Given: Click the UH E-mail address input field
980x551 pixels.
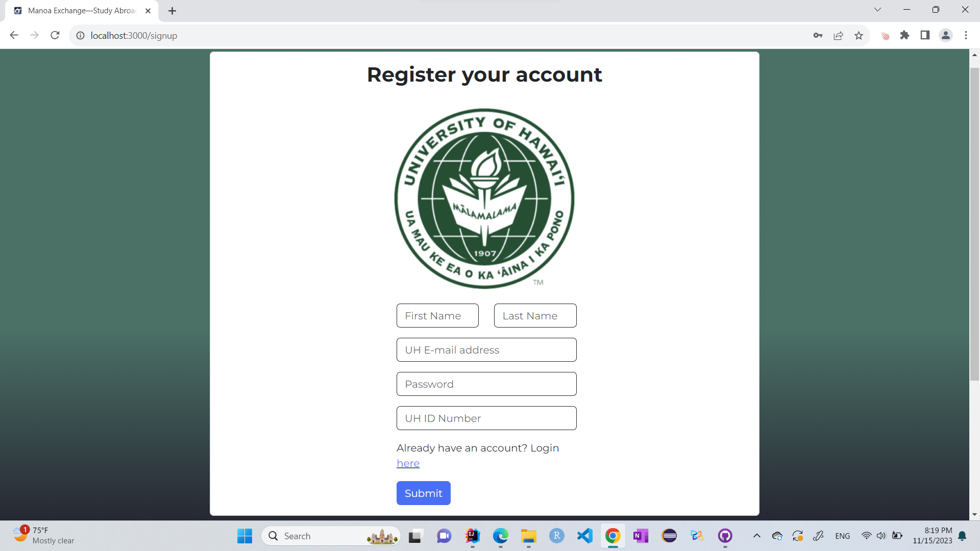Looking at the screenshot, I should (x=486, y=350).
